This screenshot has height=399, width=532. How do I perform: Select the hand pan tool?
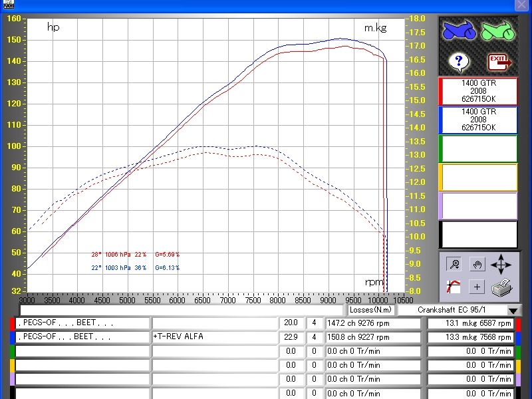[477, 264]
